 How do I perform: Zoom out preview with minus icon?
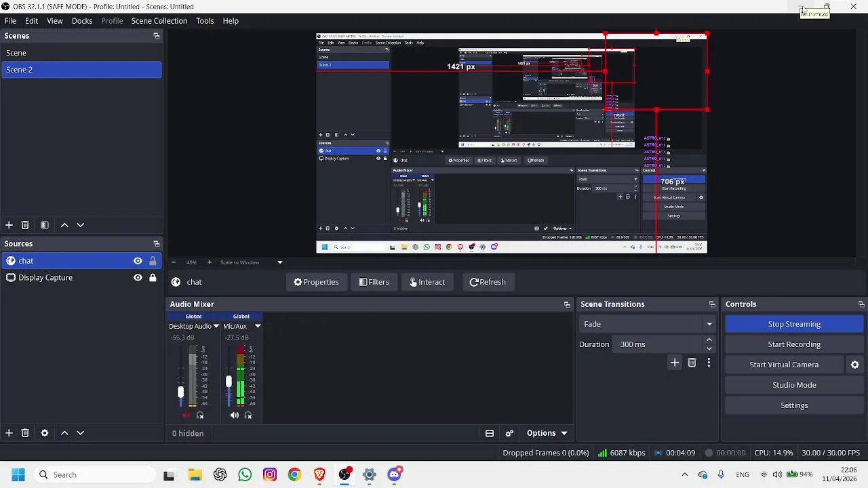coord(174,262)
